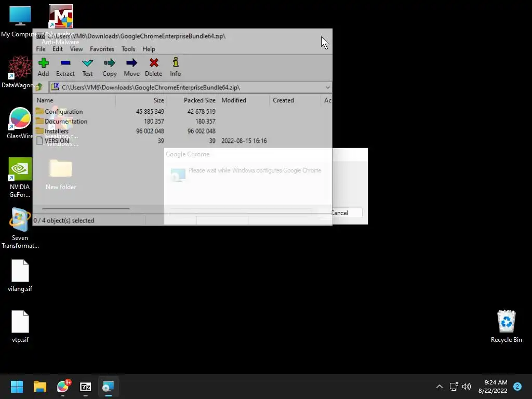This screenshot has width=532, height=399.
Task: Click the GlassWire desktop shortcut
Action: 20,123
